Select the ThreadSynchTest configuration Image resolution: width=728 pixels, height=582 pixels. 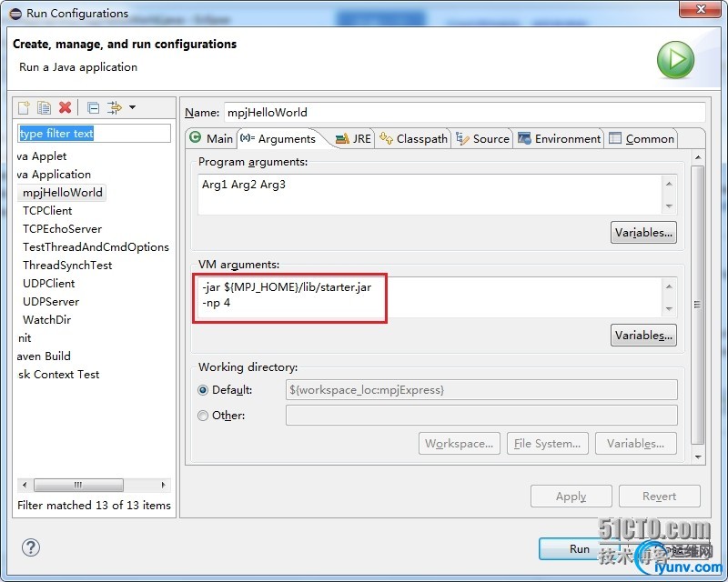[67, 265]
